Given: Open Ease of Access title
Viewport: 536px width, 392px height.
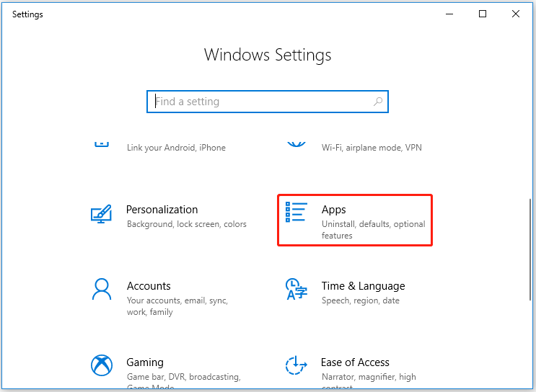Looking at the screenshot, I should 355,362.
